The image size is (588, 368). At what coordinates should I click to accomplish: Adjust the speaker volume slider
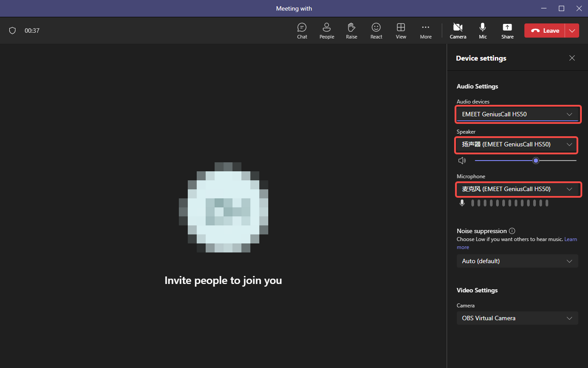point(525,161)
